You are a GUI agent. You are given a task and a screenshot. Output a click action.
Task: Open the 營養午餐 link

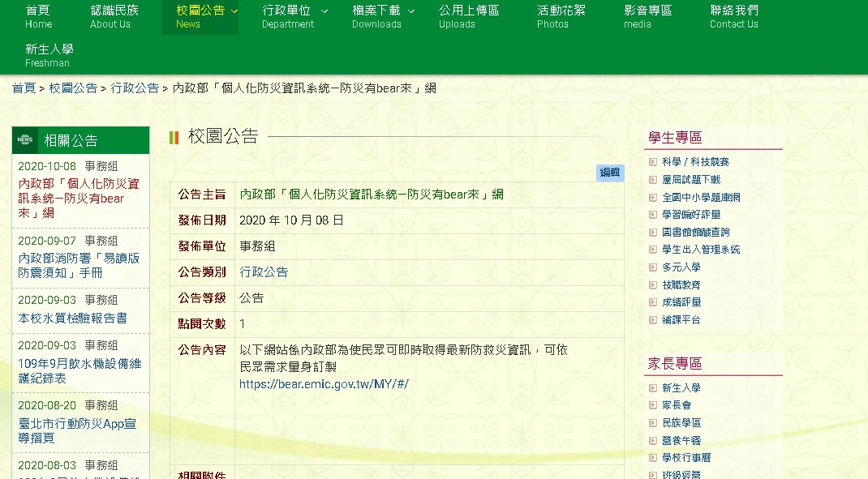tap(681, 441)
